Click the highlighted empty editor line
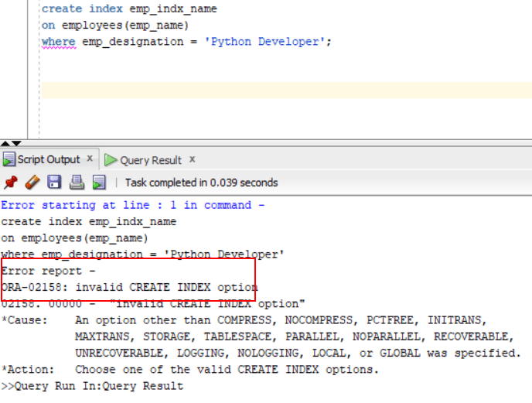Image resolution: width=532 pixels, height=403 pixels. (286, 90)
